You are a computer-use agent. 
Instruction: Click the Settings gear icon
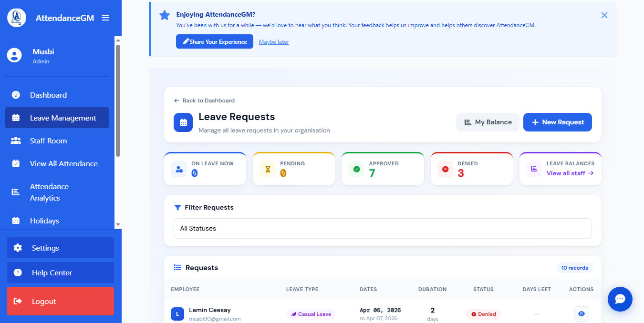pyautogui.click(x=18, y=248)
